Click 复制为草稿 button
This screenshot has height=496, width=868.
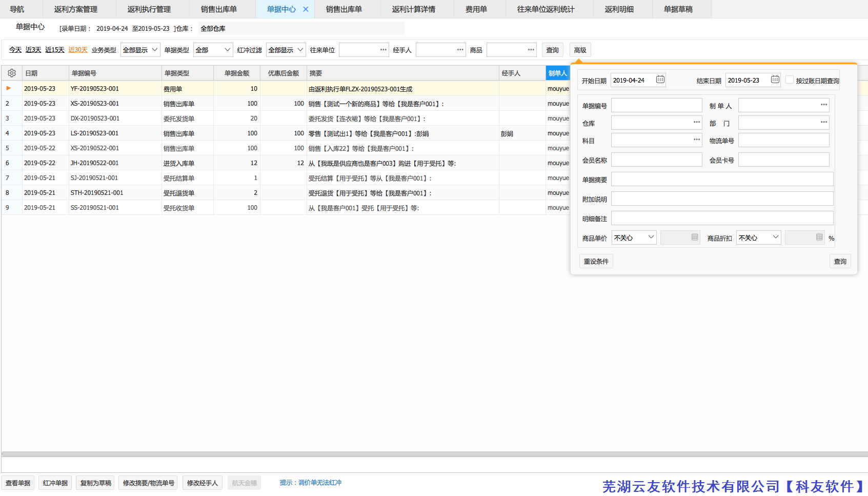[x=96, y=483]
